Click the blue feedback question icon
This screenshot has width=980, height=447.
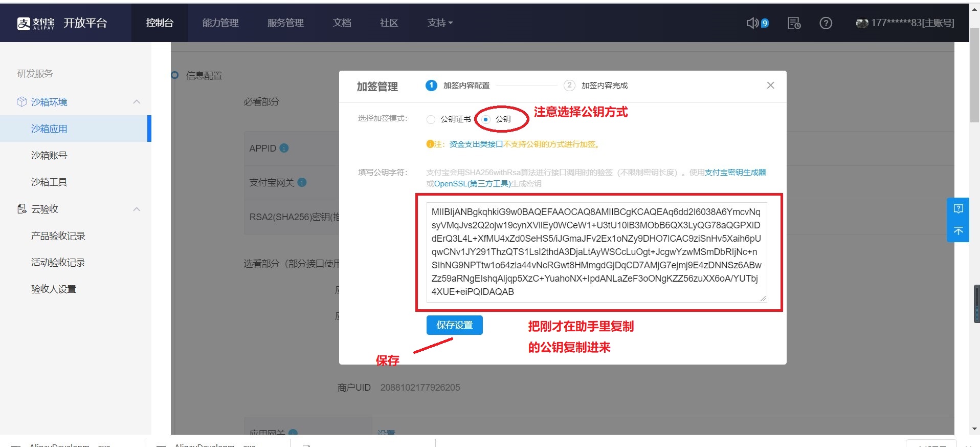[x=958, y=208]
